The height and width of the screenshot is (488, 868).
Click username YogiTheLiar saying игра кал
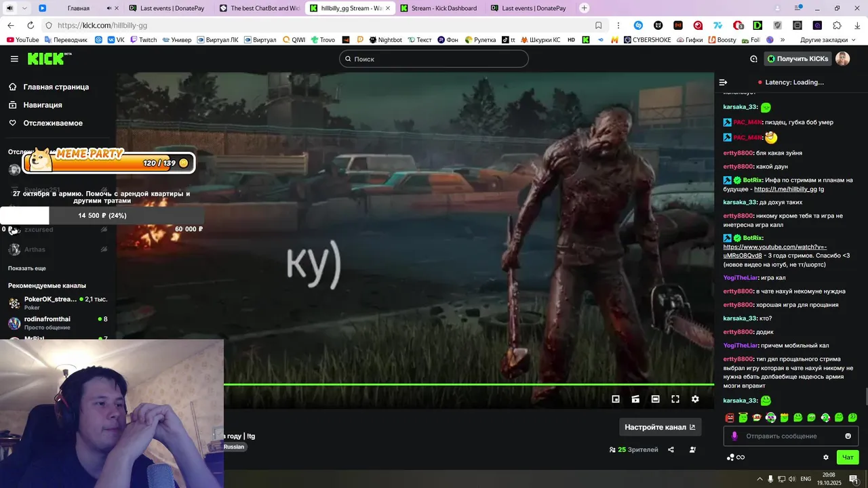pyautogui.click(x=740, y=278)
